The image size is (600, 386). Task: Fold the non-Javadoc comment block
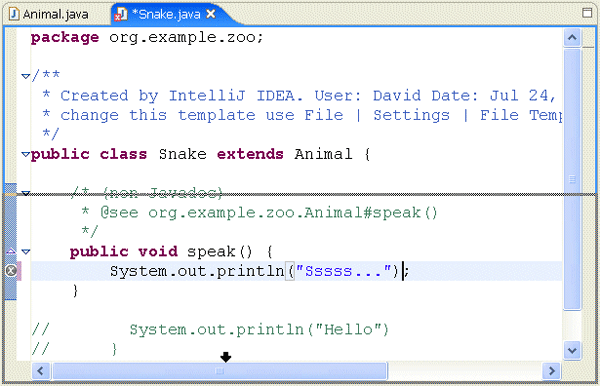[26, 193]
